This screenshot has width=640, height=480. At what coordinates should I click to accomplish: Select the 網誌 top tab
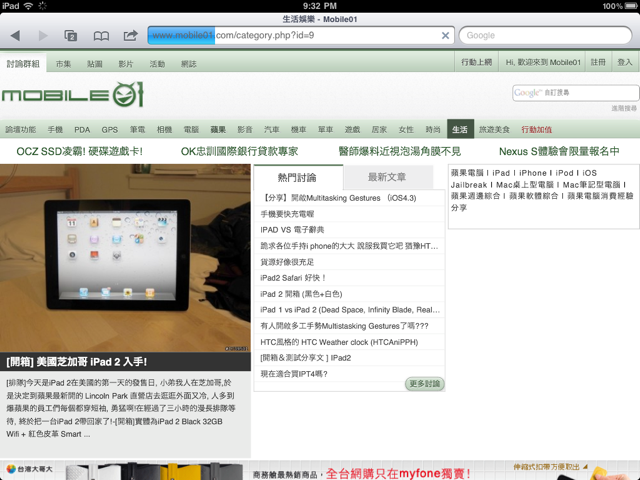(x=189, y=64)
